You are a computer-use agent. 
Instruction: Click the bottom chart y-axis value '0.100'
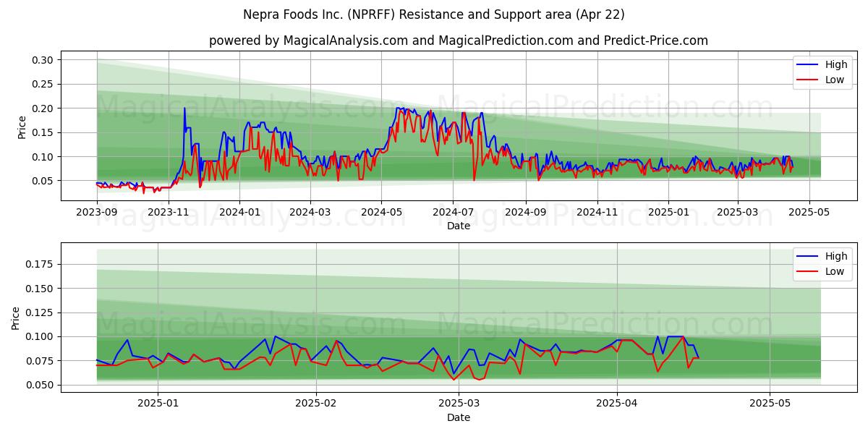click(x=41, y=337)
